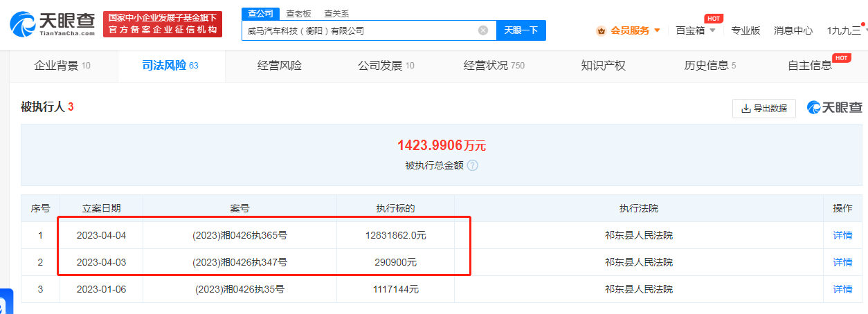
Task: Switch to the 企业背景 tab
Action: [62, 66]
